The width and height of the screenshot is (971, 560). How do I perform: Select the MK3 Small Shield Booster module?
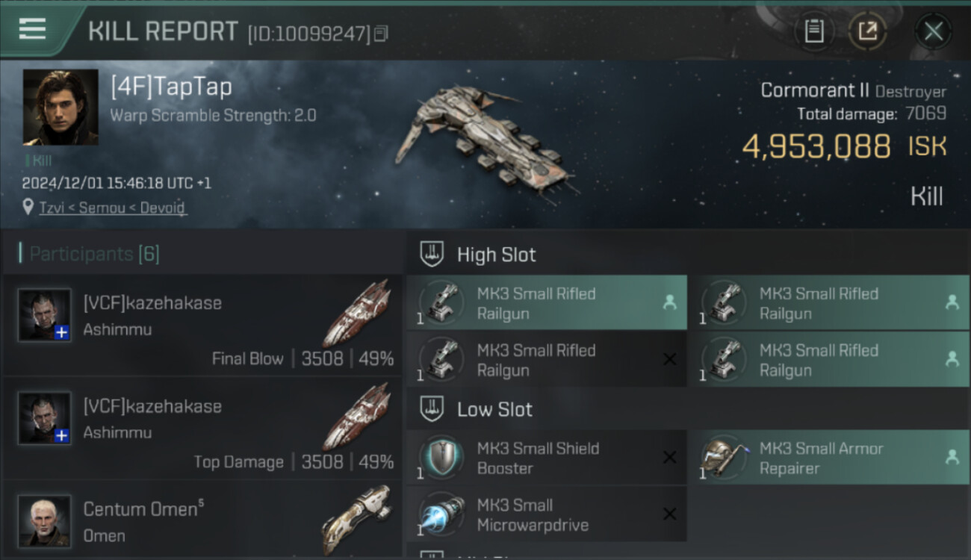click(x=547, y=458)
